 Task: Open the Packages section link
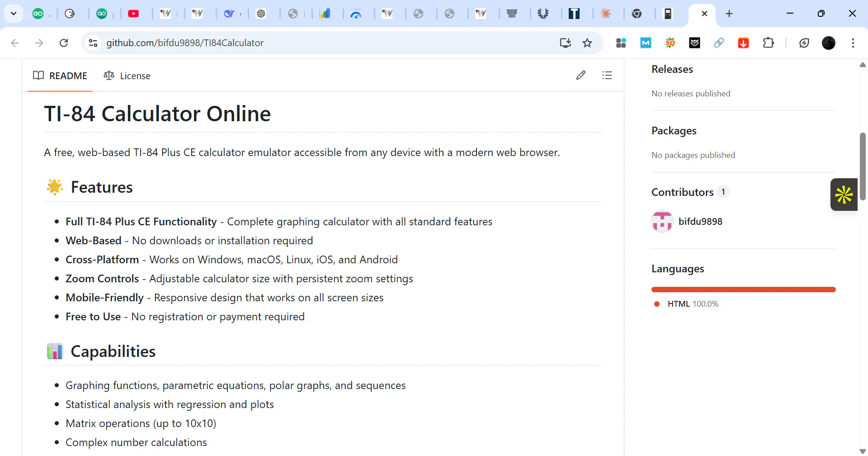[674, 131]
